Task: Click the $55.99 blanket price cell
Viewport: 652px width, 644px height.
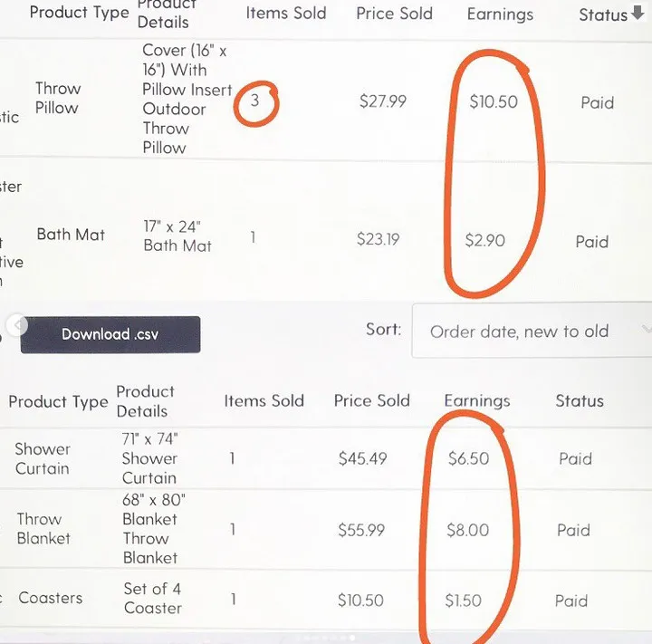Action: [x=363, y=530]
